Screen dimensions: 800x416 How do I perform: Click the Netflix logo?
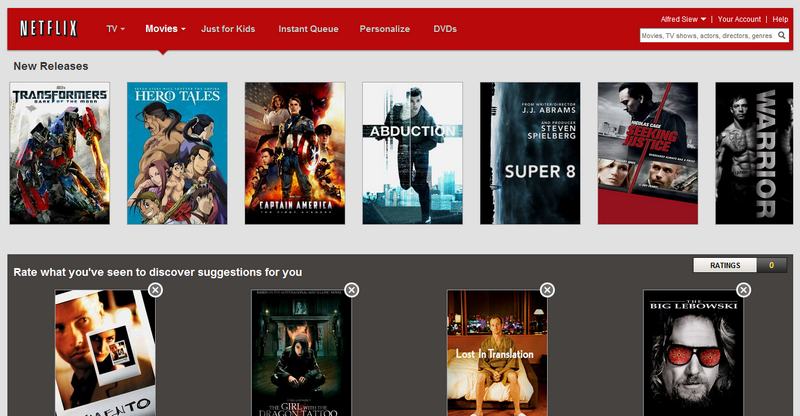click(48, 29)
